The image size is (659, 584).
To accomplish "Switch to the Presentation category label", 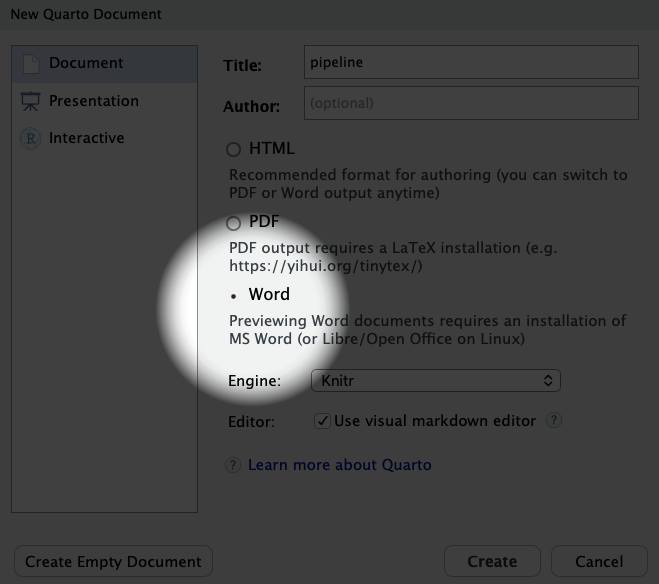I will pyautogui.click(x=94, y=101).
